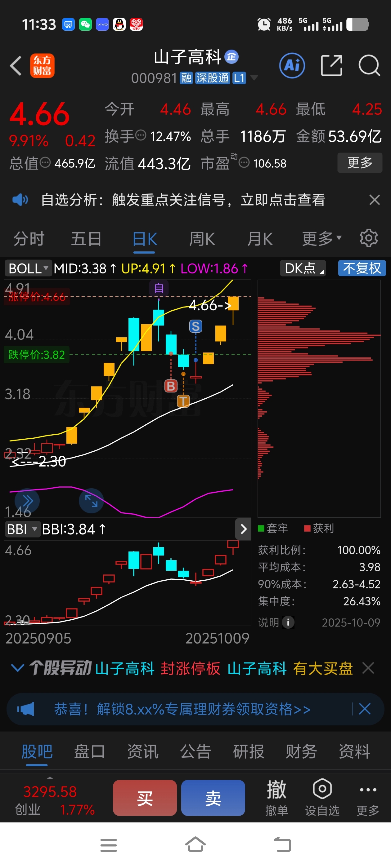391x868 pixels.
Task: Tap the Android back navigation icon
Action: tap(282, 844)
